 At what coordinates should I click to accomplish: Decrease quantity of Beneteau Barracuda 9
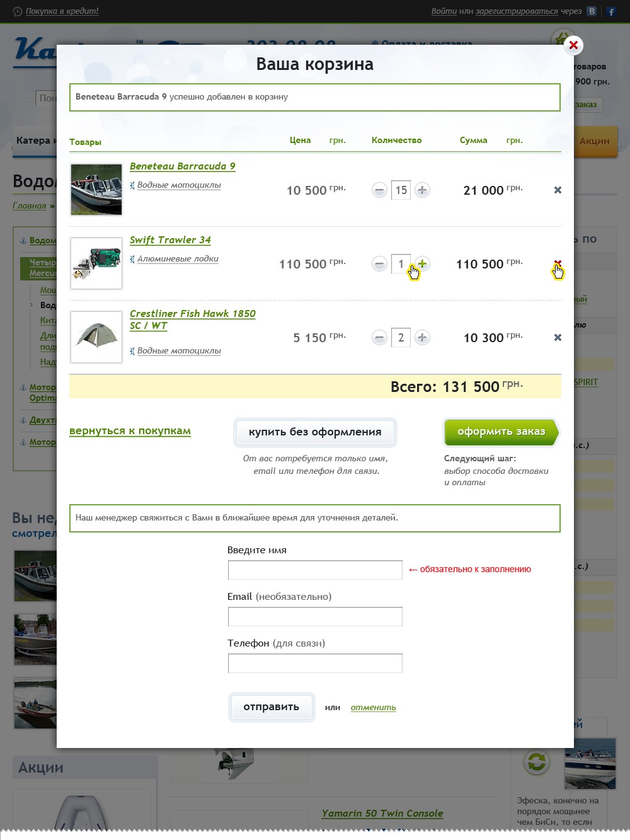tap(379, 190)
